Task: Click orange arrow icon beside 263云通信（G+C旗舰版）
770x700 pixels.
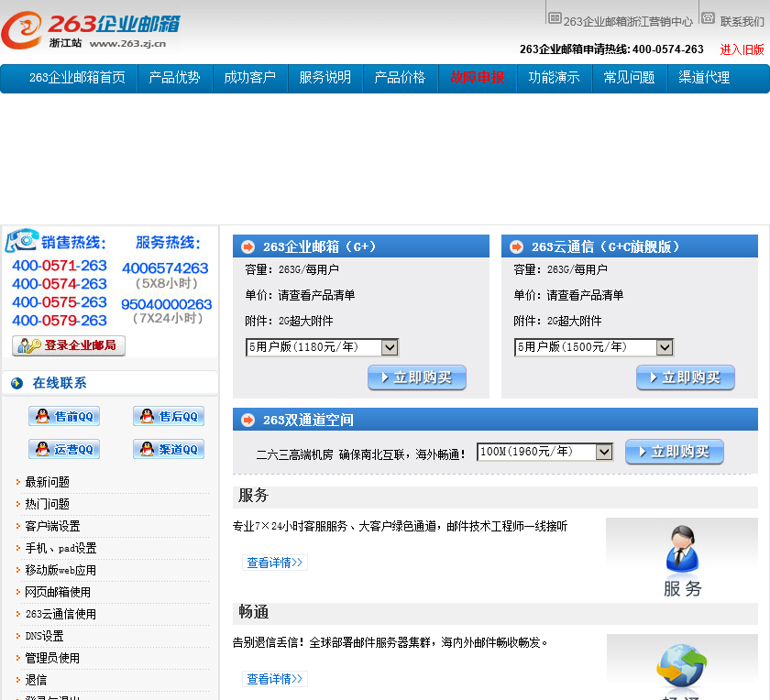Action: click(517, 246)
